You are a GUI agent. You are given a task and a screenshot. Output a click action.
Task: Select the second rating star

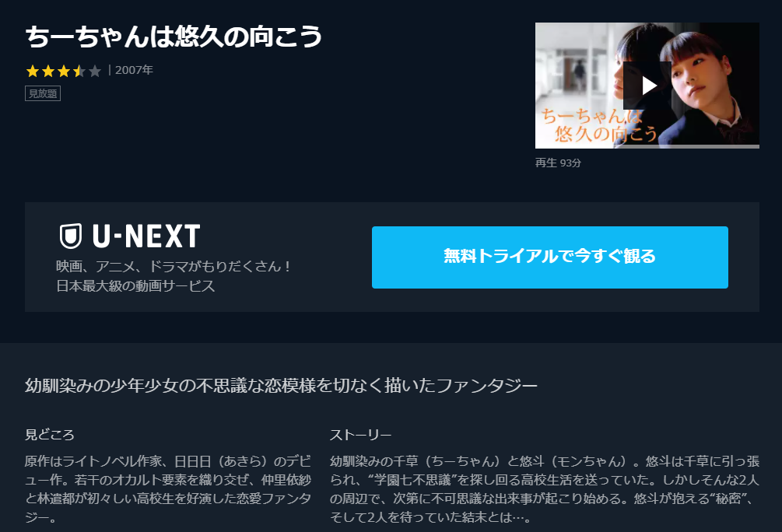(48, 71)
